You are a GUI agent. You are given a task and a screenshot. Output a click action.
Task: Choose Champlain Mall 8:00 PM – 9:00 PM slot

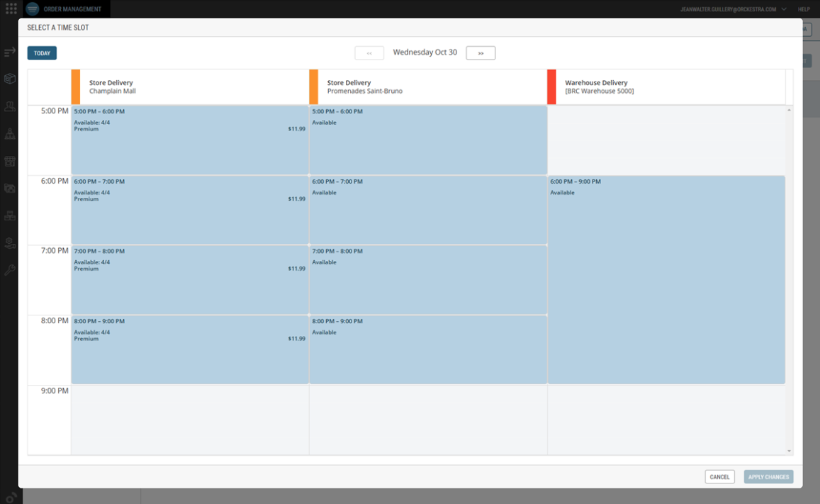[190, 350]
